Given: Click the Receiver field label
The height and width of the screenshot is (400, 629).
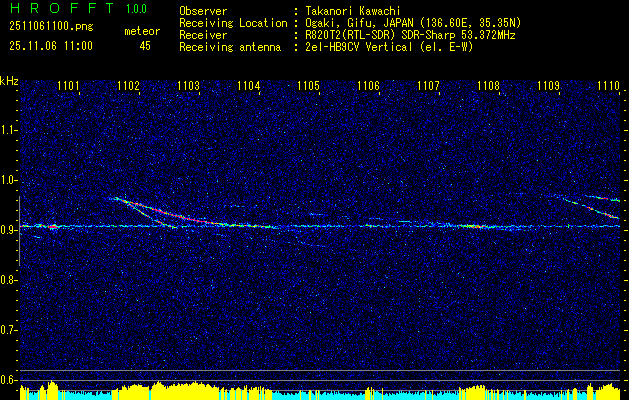Looking at the screenshot, I should [203, 35].
